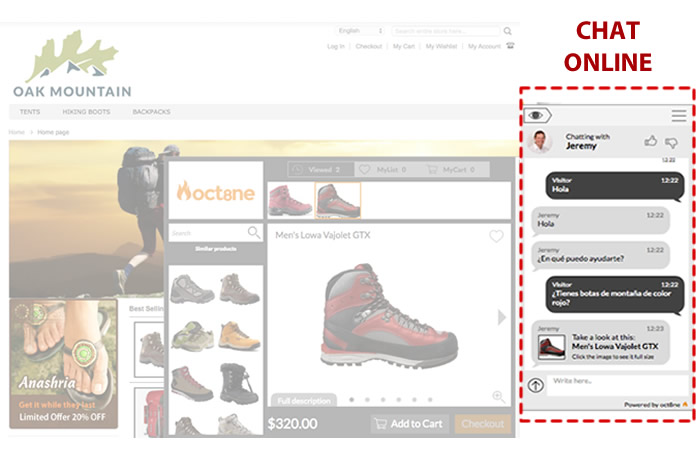
Task: Click the Anashria sandals promo banner
Action: pyautogui.click(x=63, y=364)
